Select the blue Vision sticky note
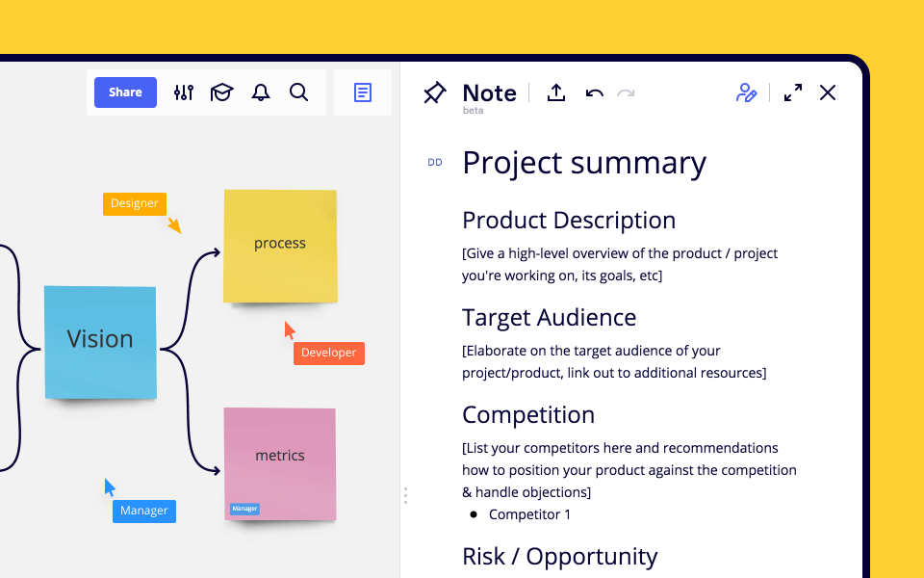The height and width of the screenshot is (578, 924). pos(100,341)
